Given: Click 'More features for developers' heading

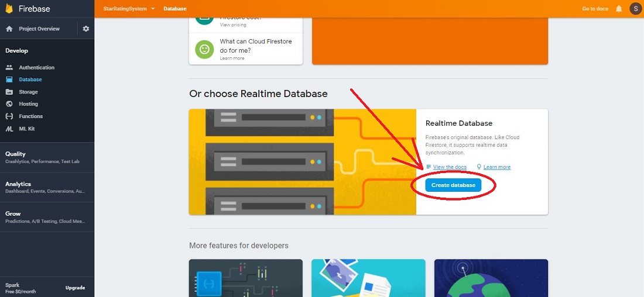Looking at the screenshot, I should [x=239, y=246].
